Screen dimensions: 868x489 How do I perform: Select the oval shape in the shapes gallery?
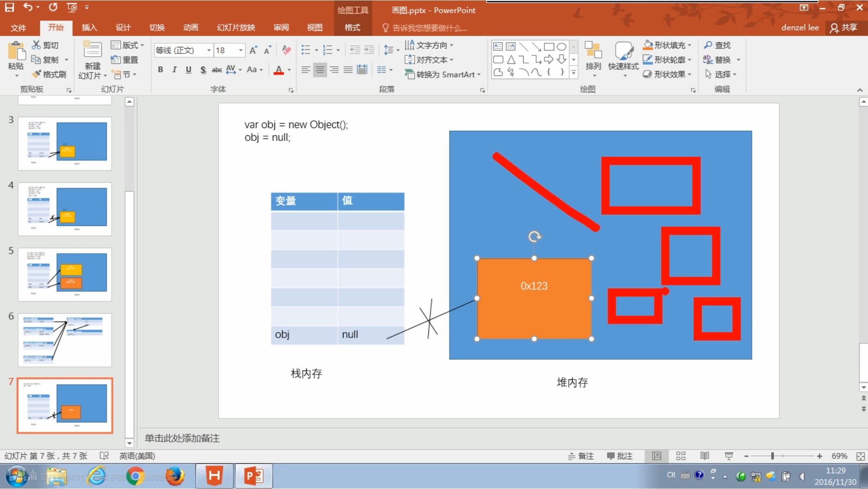coord(561,47)
